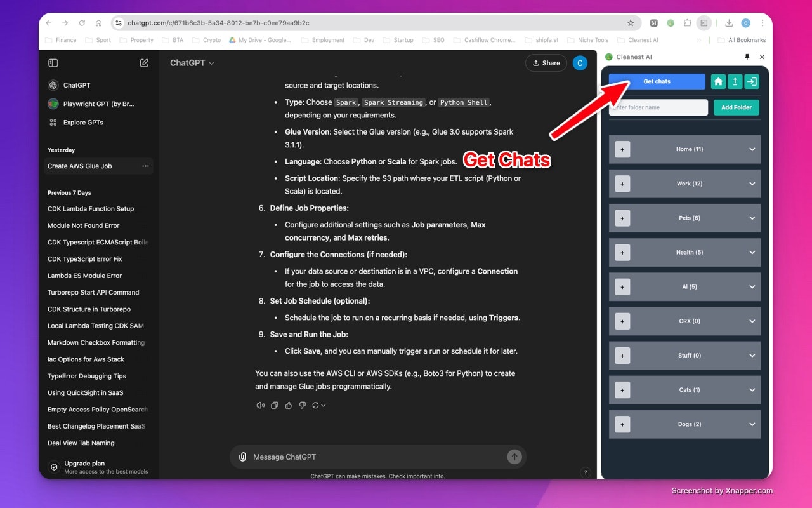Viewport: 812px width, 508px height.
Task: Click the plus button on Work folder
Action: click(622, 184)
